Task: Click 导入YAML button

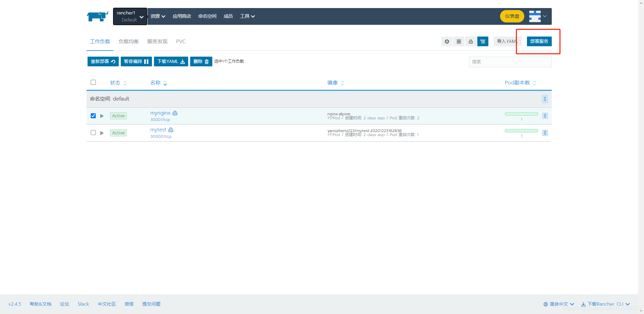Action: 507,42
